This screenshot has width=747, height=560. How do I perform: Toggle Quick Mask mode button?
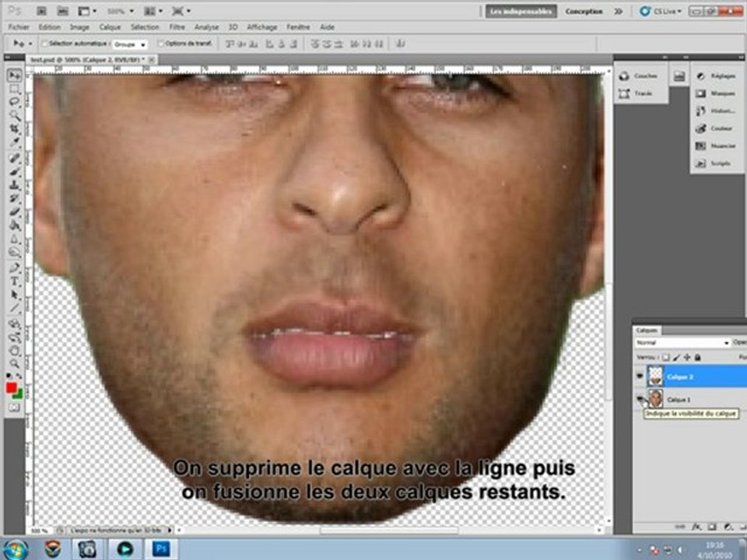(x=14, y=408)
